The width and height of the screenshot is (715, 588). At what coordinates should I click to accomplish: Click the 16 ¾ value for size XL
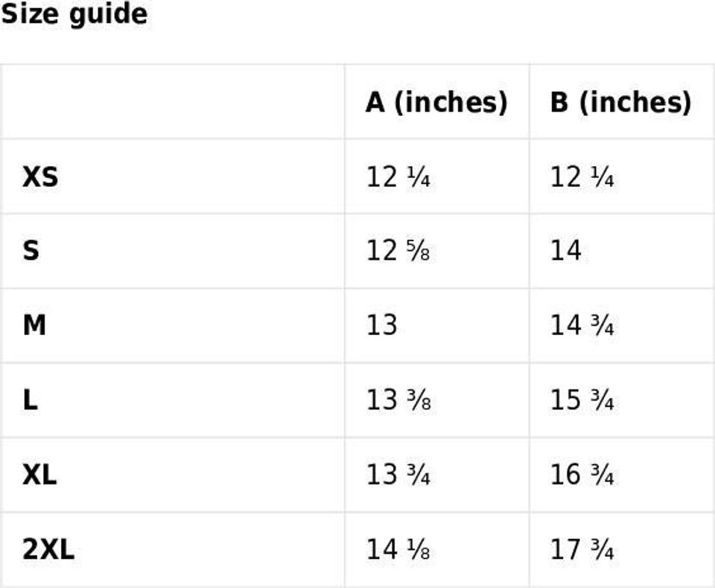tap(582, 475)
